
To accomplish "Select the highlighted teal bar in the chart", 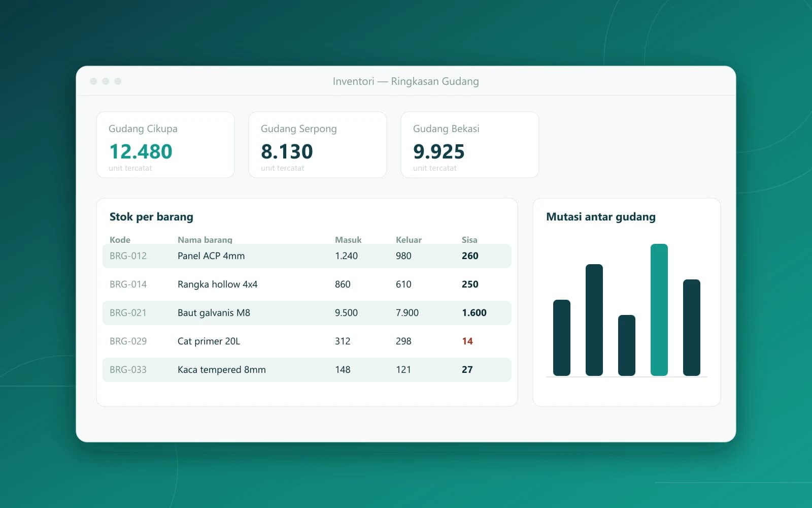I will pos(659,310).
